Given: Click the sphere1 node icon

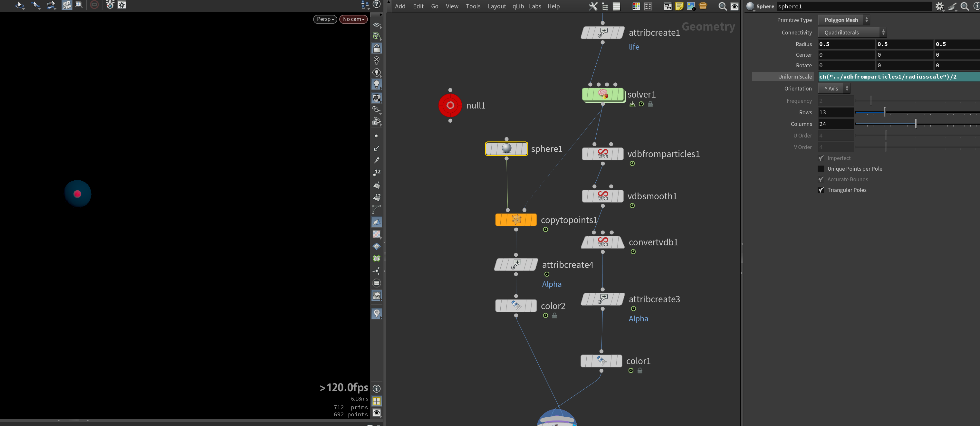Looking at the screenshot, I should point(506,149).
